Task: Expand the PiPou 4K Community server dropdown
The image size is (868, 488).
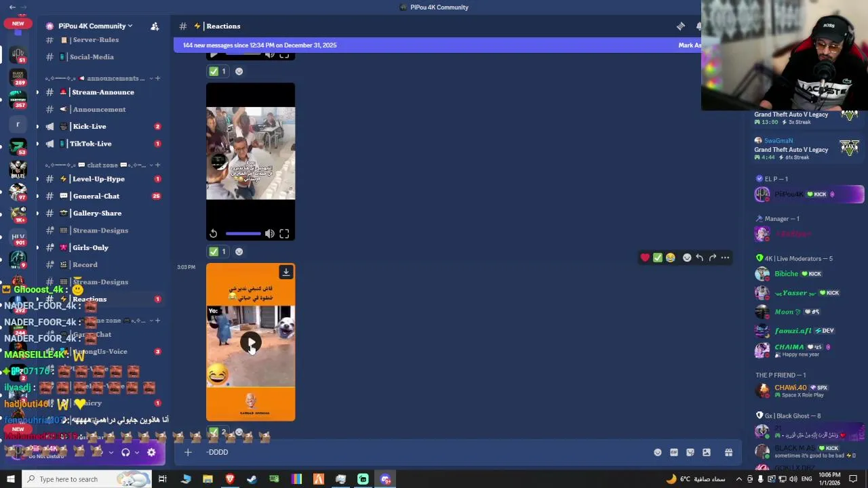Action: pyautogui.click(x=130, y=26)
